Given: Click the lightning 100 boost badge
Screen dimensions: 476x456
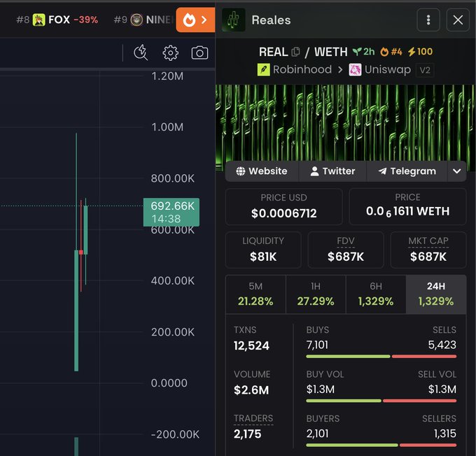Looking at the screenshot, I should point(420,52).
